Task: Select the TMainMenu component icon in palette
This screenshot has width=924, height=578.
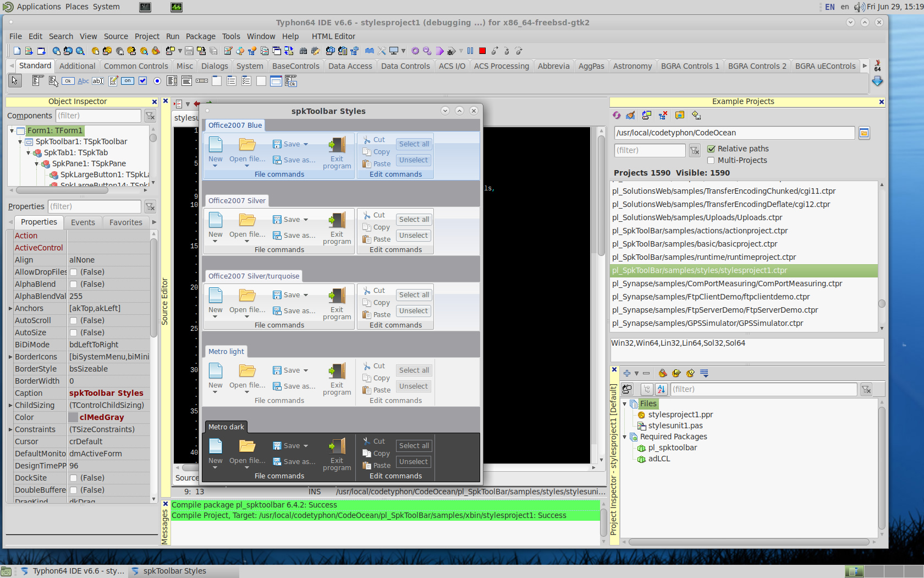Action: [x=37, y=81]
